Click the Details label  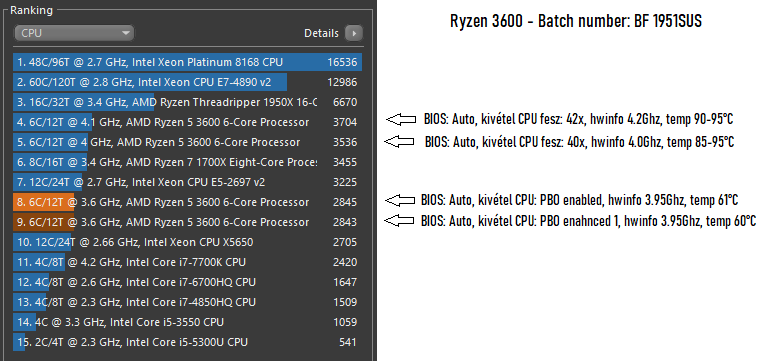(x=321, y=33)
